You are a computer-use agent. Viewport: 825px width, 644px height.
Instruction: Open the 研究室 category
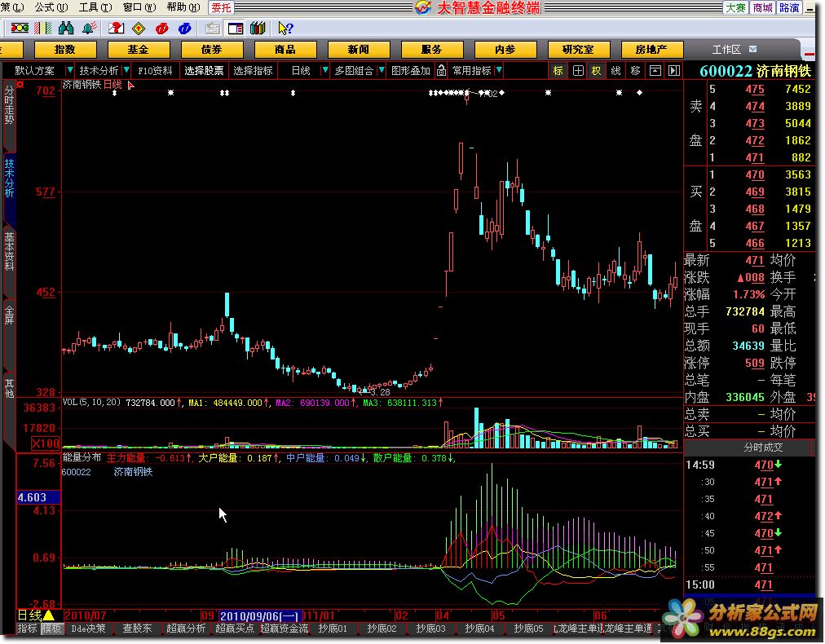pos(579,50)
